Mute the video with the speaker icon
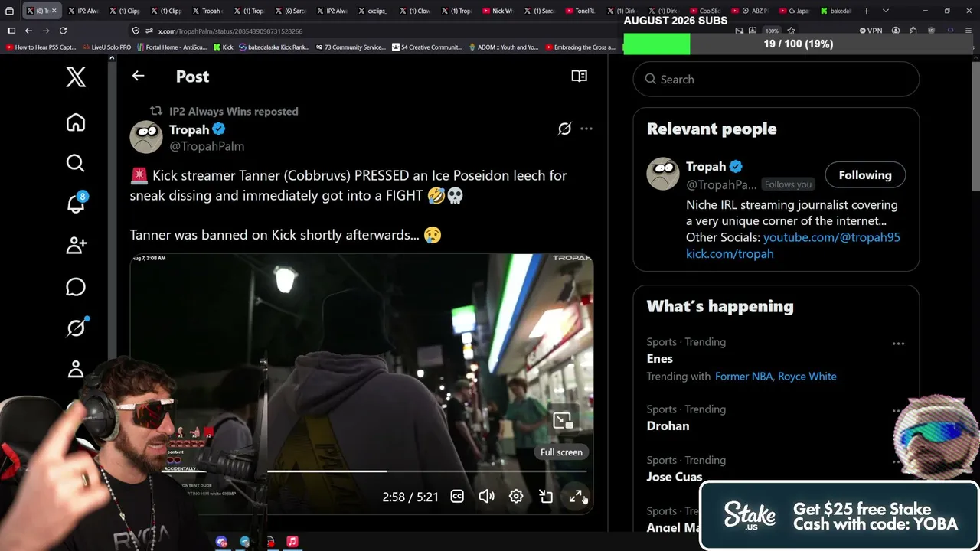 tap(486, 497)
